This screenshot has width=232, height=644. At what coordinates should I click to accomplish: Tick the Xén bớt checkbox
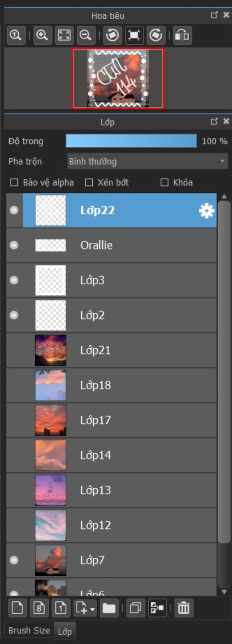click(89, 182)
